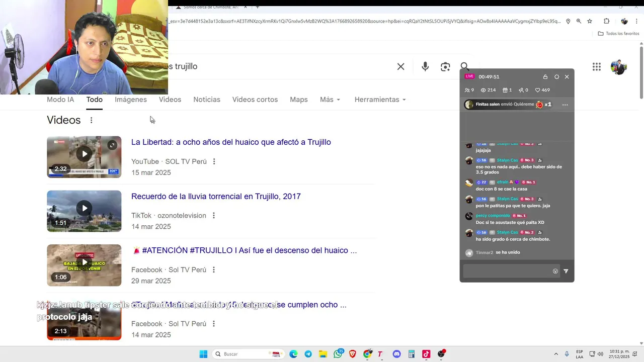The width and height of the screenshot is (644, 362).
Task: Switch to Videos tab
Action: coord(170,100)
